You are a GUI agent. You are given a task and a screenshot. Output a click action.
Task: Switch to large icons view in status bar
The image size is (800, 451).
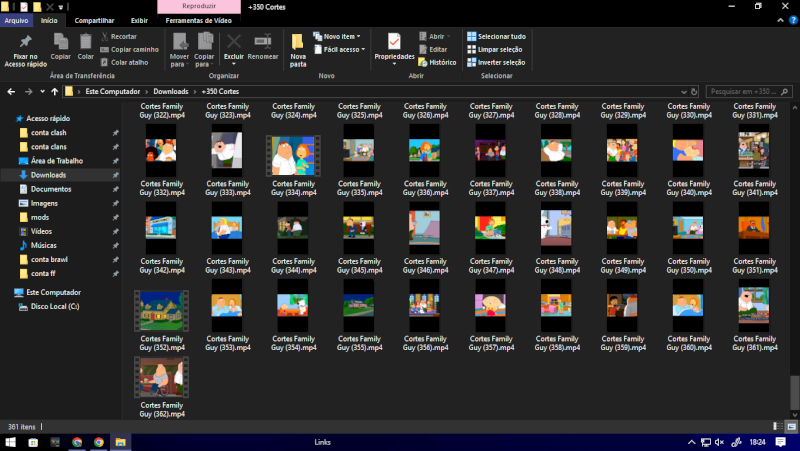(x=794, y=426)
